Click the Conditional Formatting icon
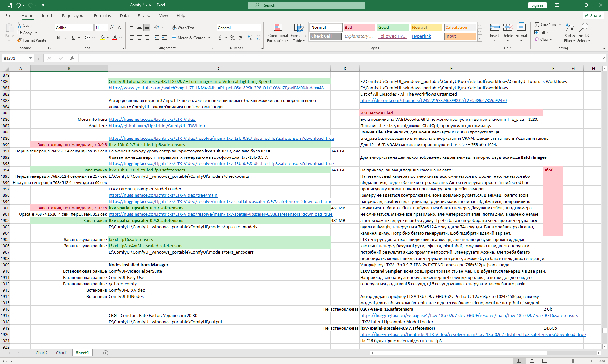The height and width of the screenshot is (364, 608). click(278, 28)
